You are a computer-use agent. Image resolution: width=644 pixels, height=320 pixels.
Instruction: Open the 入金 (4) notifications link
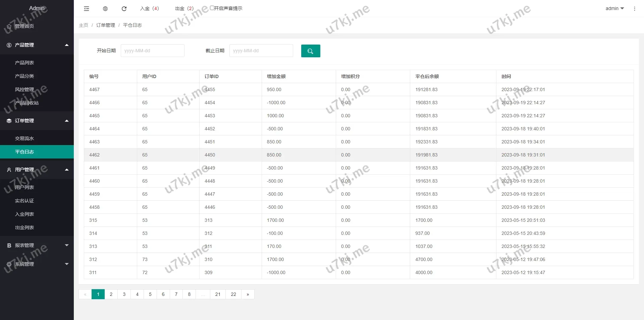(x=149, y=9)
